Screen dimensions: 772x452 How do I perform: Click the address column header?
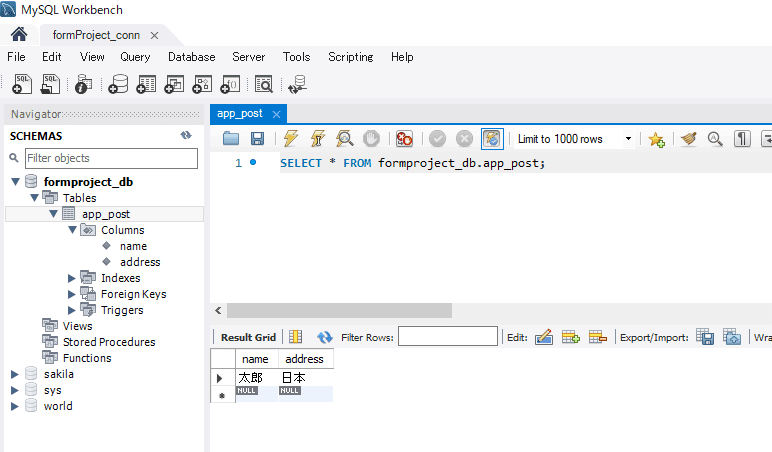click(304, 359)
